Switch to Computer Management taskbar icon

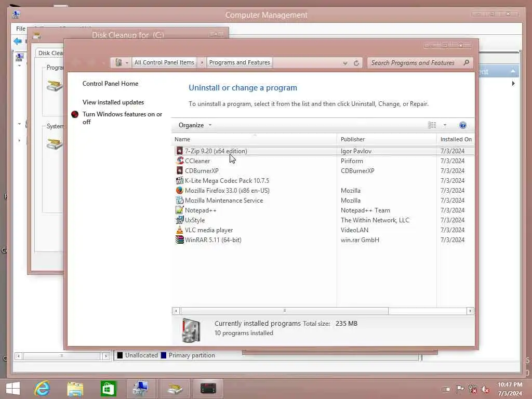pyautogui.click(x=141, y=389)
